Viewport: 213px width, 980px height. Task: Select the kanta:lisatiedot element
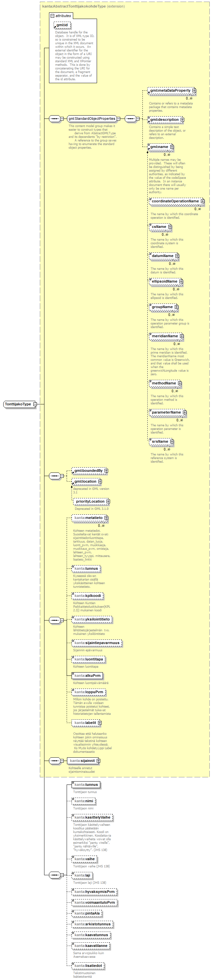(x=88, y=966)
